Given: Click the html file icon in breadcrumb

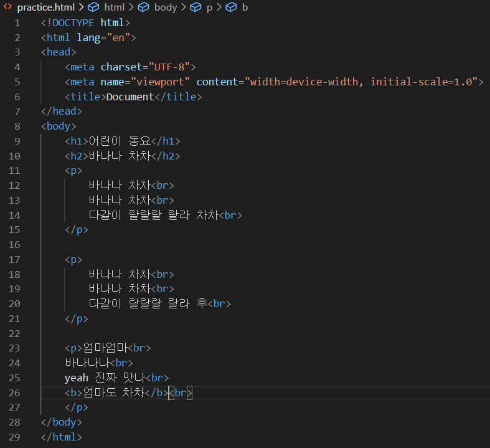Looking at the screenshot, I should pos(7,7).
